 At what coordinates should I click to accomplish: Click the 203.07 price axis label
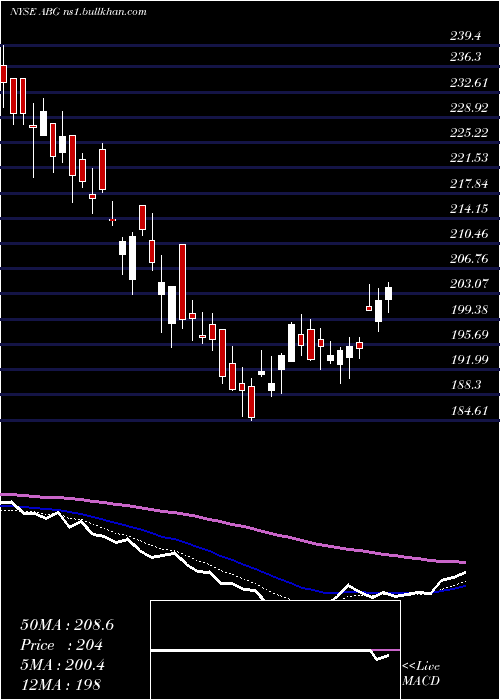(x=468, y=283)
